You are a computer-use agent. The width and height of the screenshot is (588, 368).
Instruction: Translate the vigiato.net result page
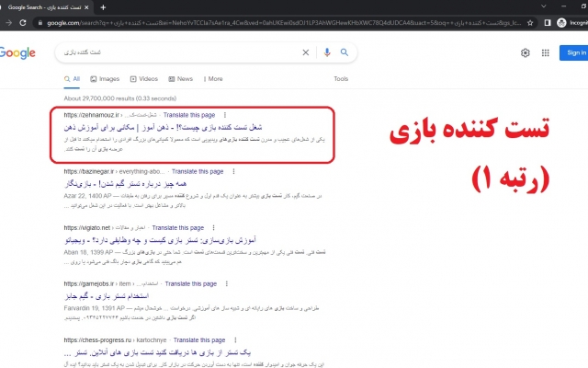coord(178,227)
